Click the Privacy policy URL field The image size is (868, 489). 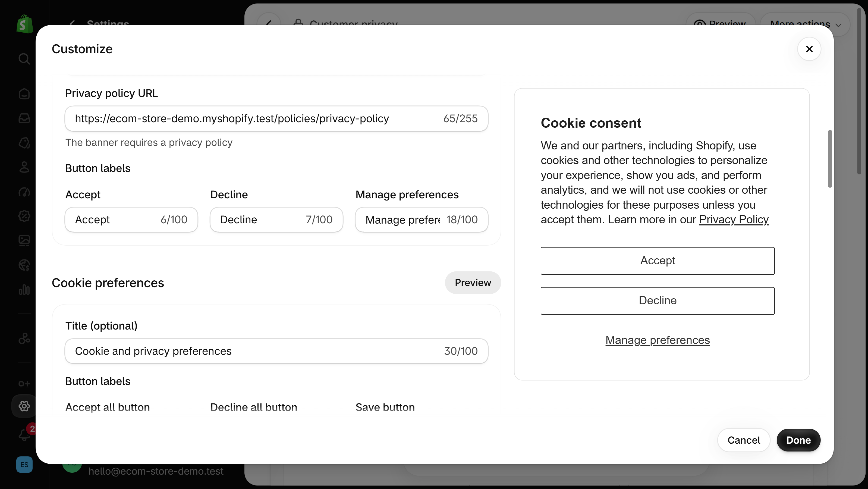click(276, 119)
